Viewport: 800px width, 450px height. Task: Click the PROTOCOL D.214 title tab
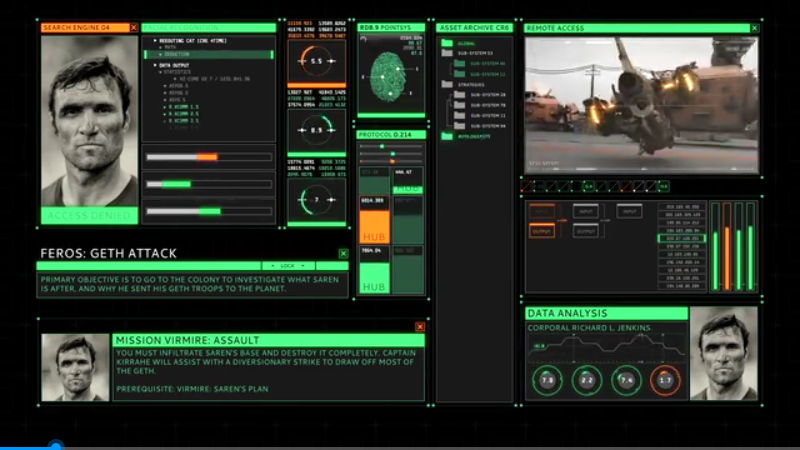391,135
